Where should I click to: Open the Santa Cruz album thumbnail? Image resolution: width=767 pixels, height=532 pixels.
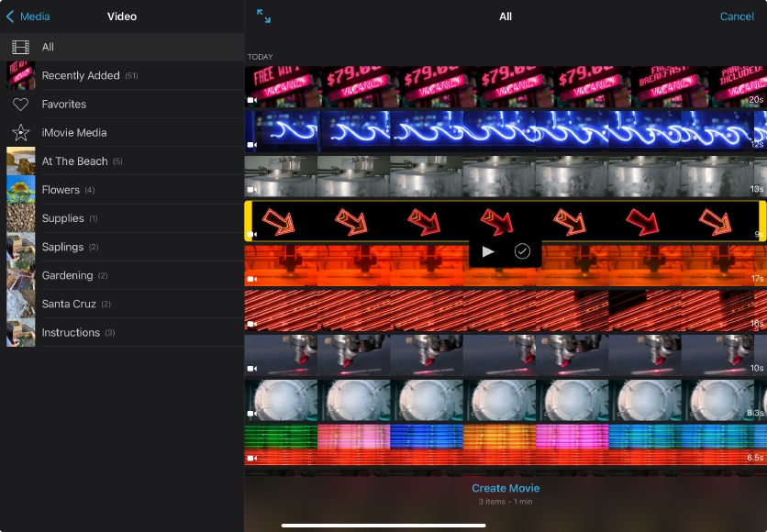pyautogui.click(x=20, y=304)
